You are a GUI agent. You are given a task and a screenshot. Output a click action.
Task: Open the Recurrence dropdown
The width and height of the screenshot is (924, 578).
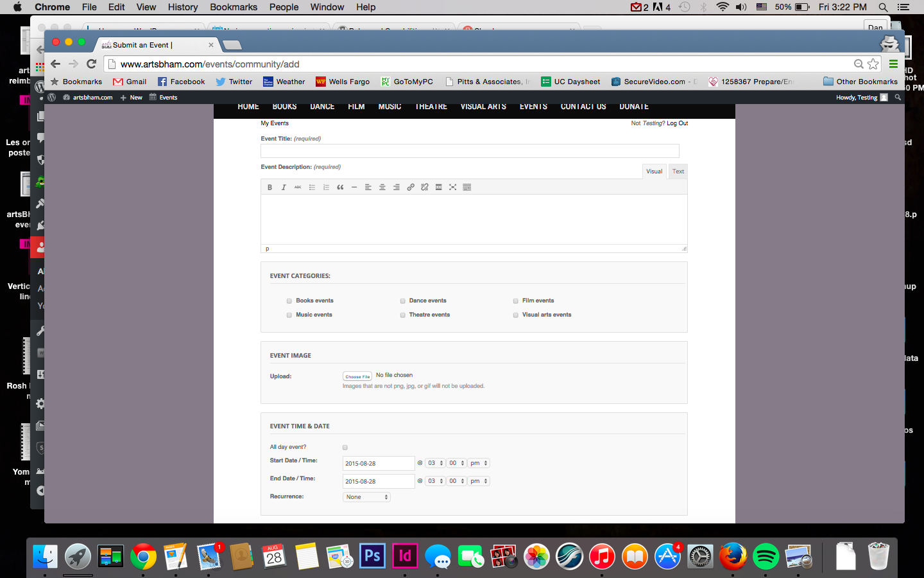(367, 497)
